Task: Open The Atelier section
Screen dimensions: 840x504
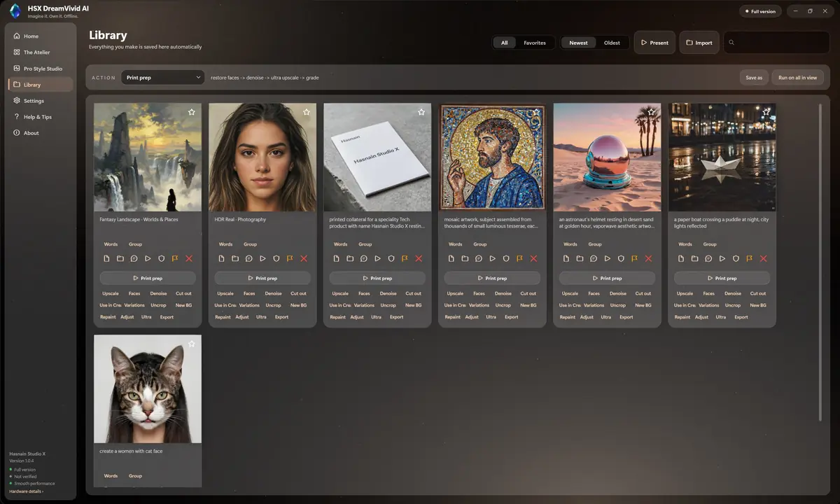Action: click(x=40, y=52)
